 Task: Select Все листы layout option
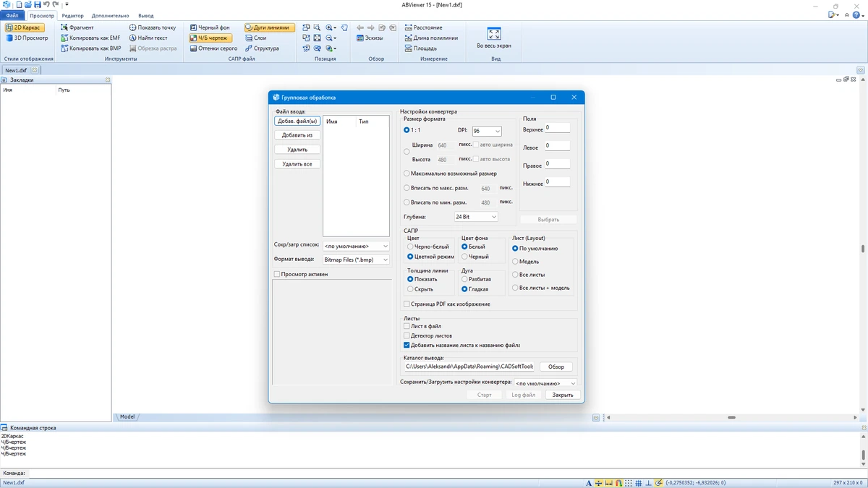pos(529,275)
